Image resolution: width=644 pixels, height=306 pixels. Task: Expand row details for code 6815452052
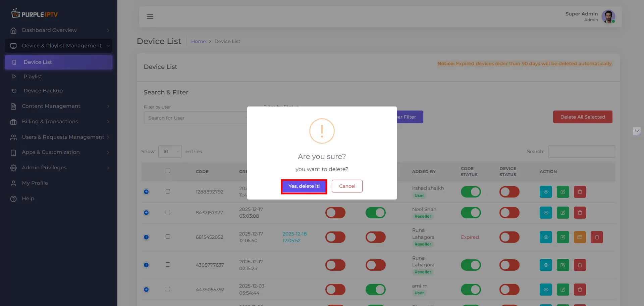pos(146,237)
